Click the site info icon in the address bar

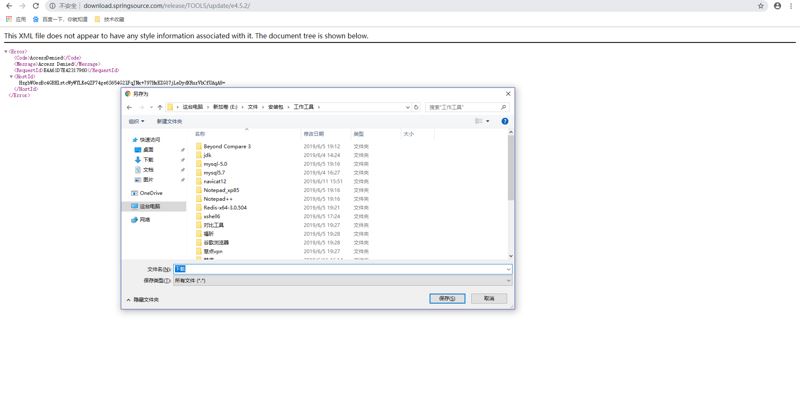coord(52,6)
